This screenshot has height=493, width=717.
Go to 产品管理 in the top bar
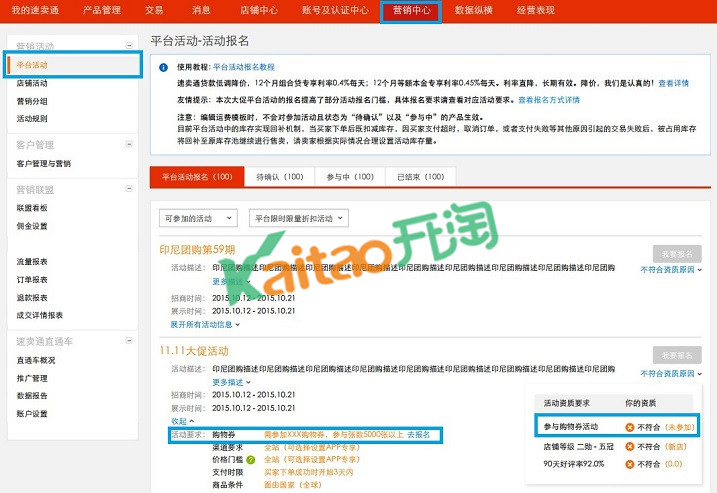(102, 10)
